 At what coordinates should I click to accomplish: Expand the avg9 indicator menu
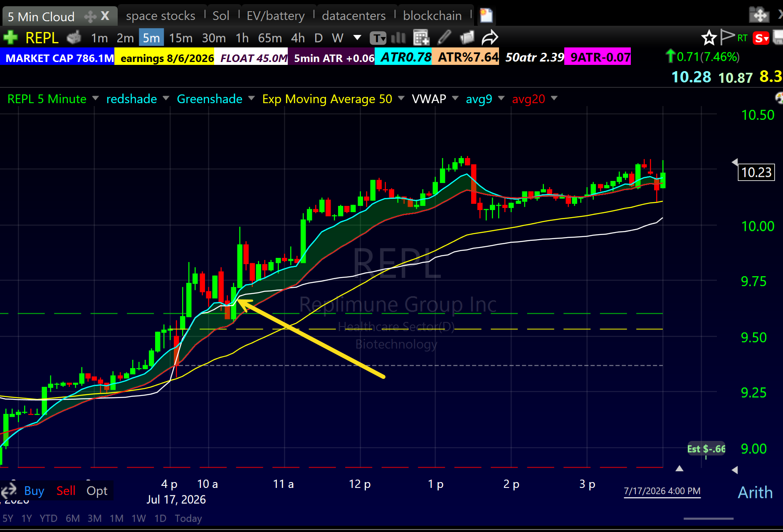(501, 99)
